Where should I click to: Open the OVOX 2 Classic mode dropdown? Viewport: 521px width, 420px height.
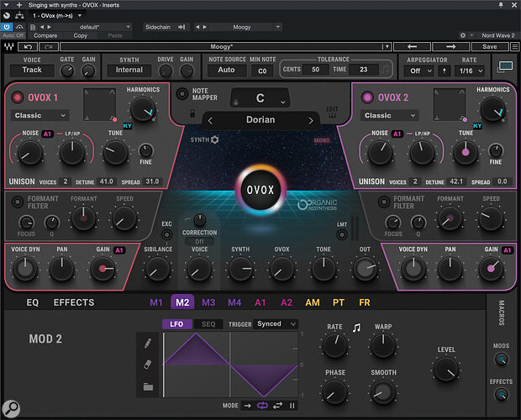coord(389,116)
